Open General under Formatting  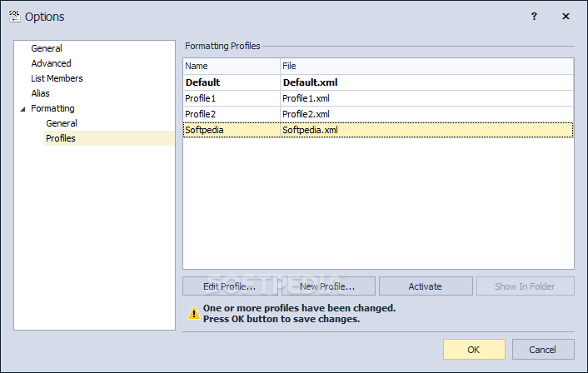coord(62,123)
